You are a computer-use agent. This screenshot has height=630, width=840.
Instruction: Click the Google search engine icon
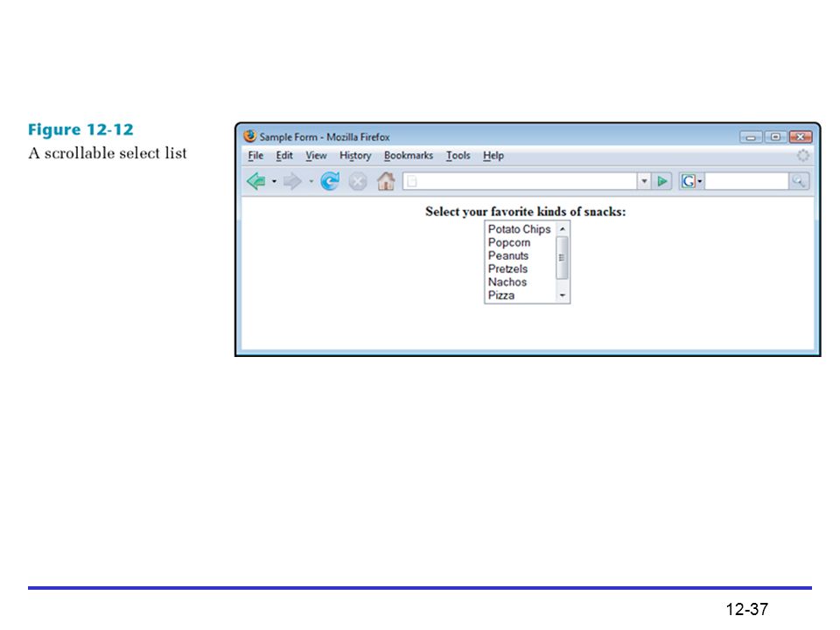(688, 181)
